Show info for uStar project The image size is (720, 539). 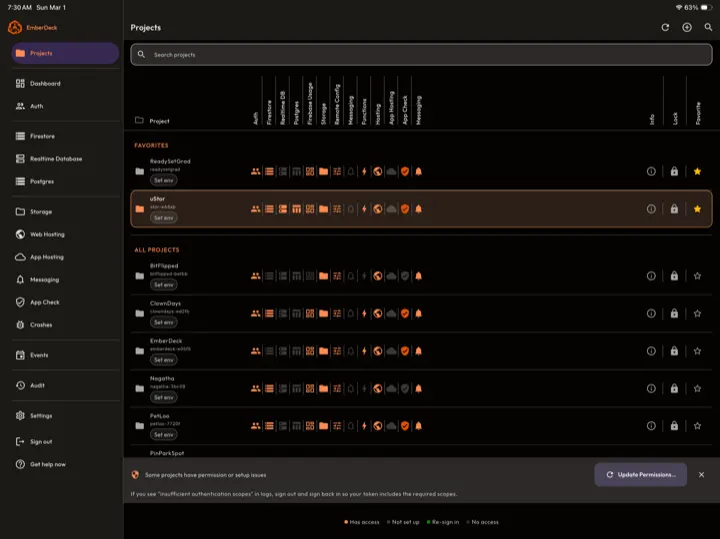click(651, 209)
